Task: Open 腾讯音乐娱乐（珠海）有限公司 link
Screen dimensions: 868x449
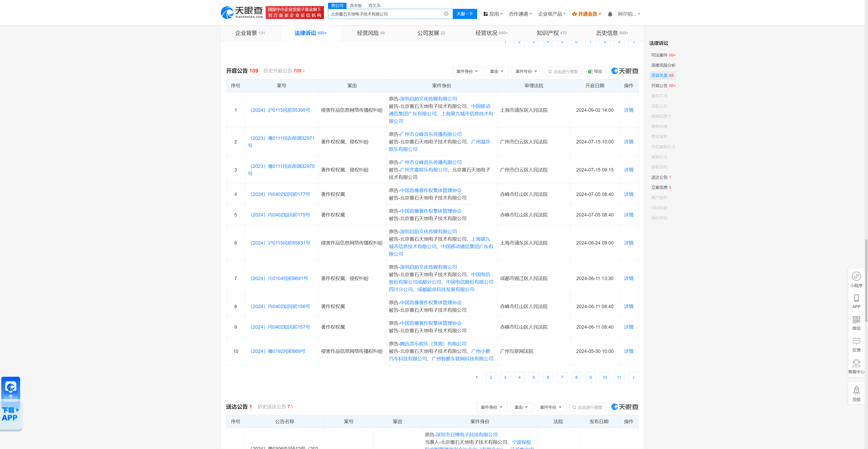Action: 433,344
